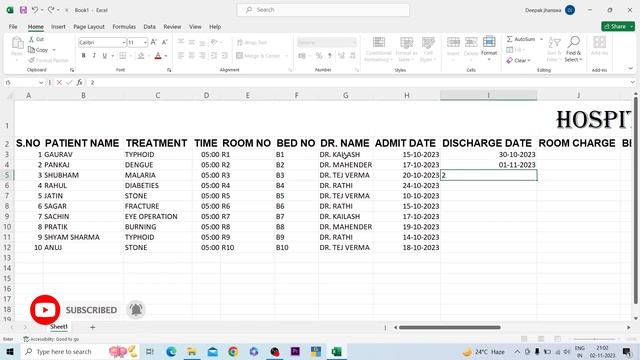Open the Find & Select menu
The width and height of the screenshot is (640, 360).
573,49
